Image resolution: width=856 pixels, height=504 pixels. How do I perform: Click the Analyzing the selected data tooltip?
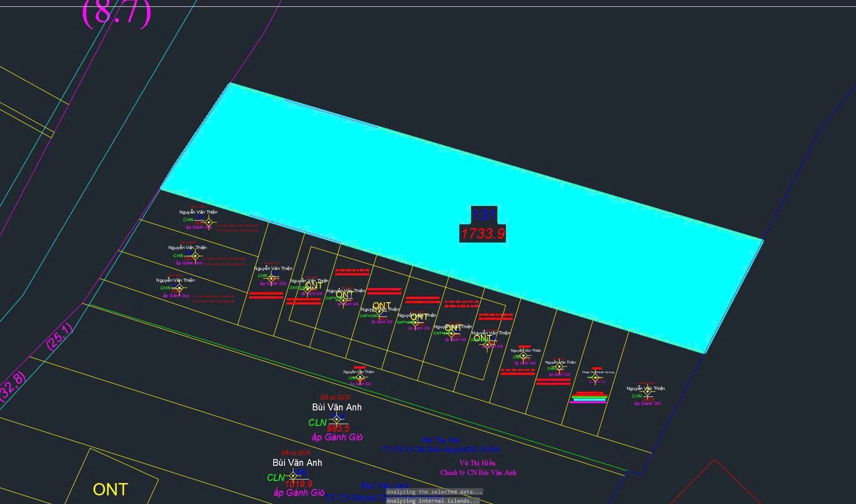click(435, 492)
